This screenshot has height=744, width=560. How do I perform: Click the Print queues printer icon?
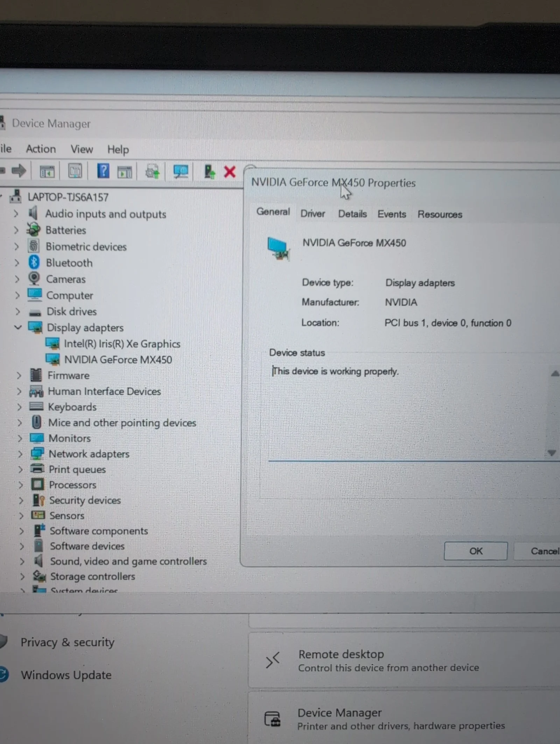tap(37, 468)
